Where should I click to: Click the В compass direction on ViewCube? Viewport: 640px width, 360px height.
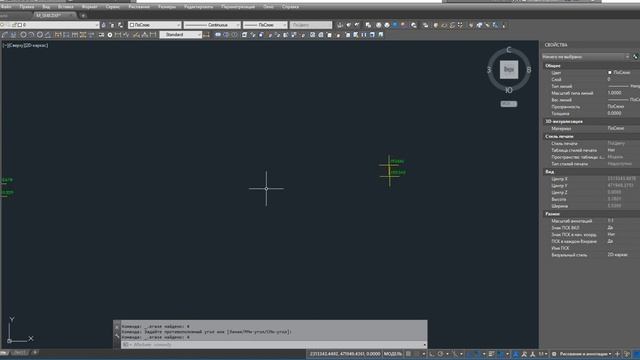(529, 70)
